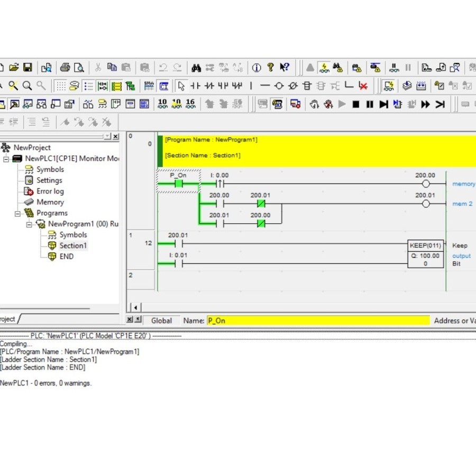Click the Print icon in the toolbar
Viewport: 476px width, 476px height.
[65, 68]
